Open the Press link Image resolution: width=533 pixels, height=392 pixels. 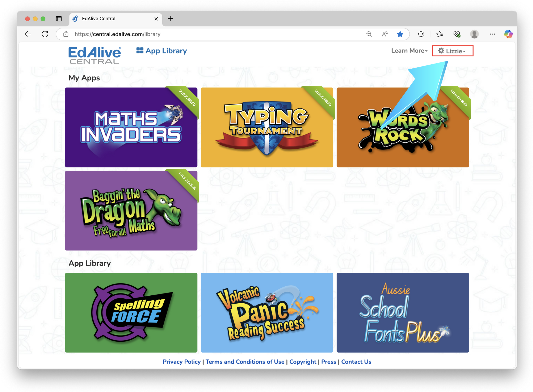(328, 362)
